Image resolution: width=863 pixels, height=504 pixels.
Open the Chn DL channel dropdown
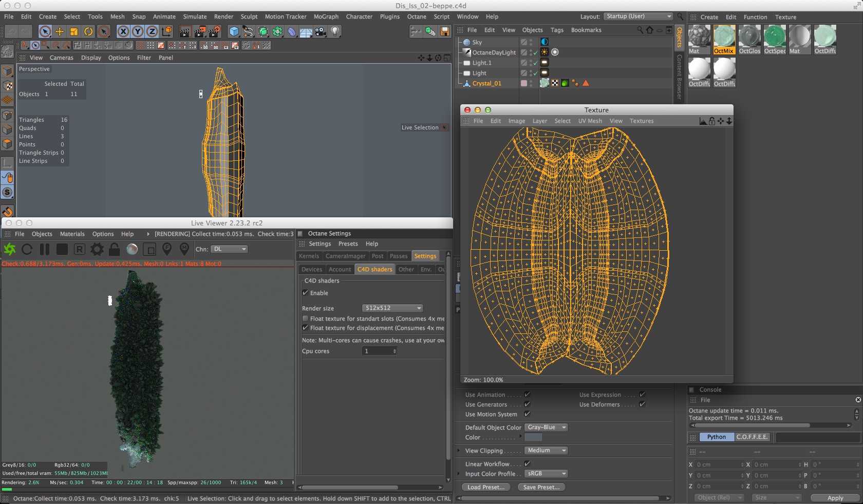coord(229,249)
